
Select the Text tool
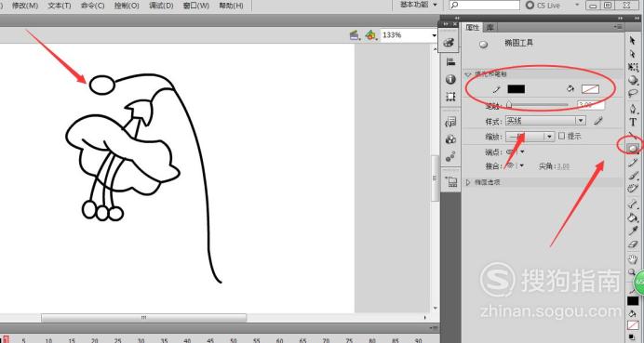[x=633, y=122]
